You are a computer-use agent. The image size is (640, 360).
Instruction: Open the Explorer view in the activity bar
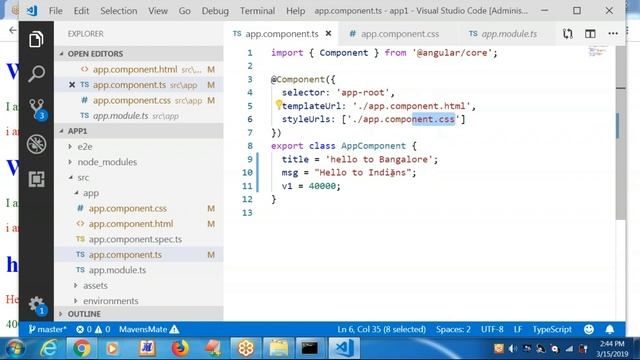click(36, 39)
